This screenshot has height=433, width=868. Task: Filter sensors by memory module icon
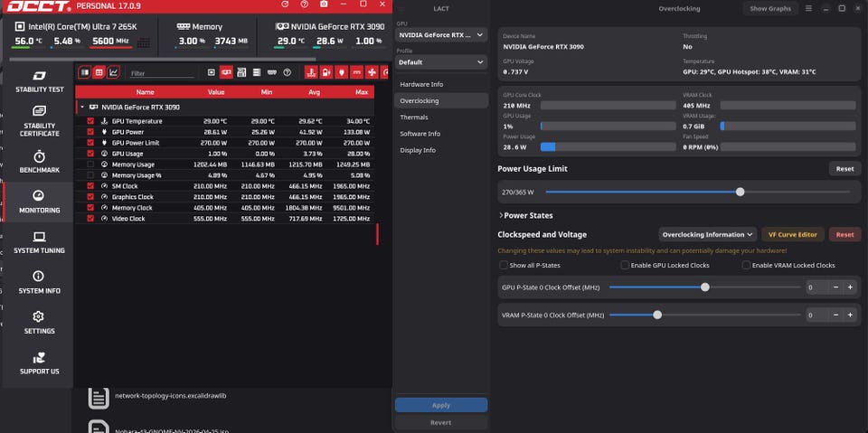pos(272,72)
